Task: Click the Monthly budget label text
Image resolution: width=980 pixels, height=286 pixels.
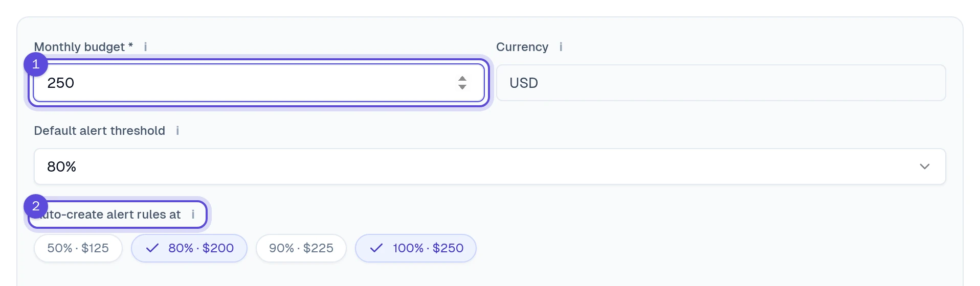Action: click(83, 47)
